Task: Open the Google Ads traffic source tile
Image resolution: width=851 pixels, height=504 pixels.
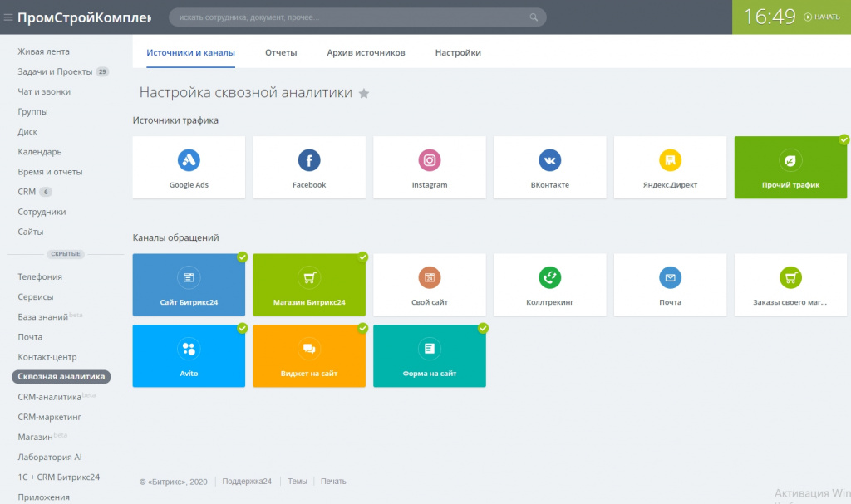Action: pyautogui.click(x=189, y=167)
